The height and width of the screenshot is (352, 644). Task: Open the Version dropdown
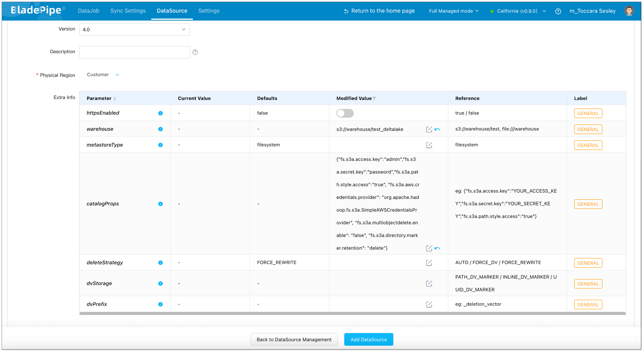click(x=134, y=29)
